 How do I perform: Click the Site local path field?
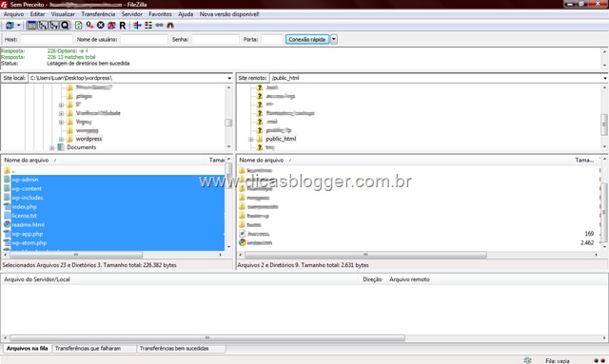tap(128, 78)
